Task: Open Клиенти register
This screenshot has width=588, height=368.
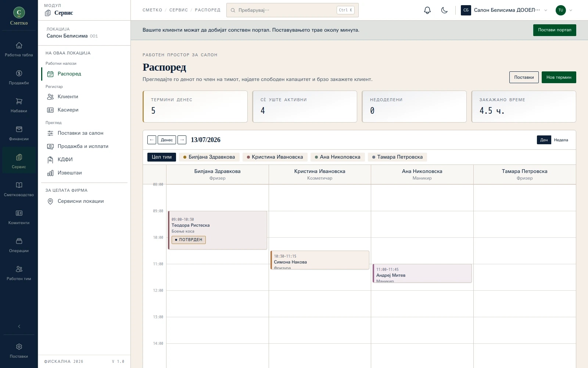Action: point(85,97)
